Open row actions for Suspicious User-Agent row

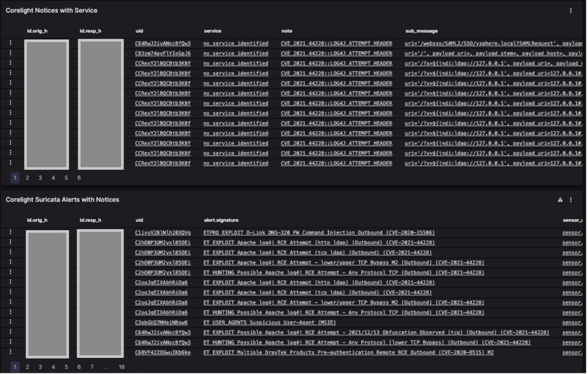click(10, 322)
